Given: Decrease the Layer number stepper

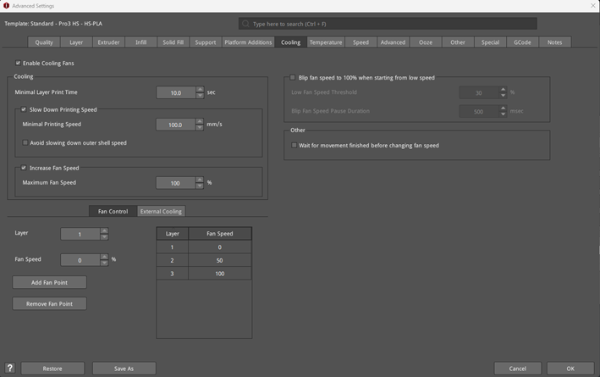Looking at the screenshot, I should click(104, 237).
